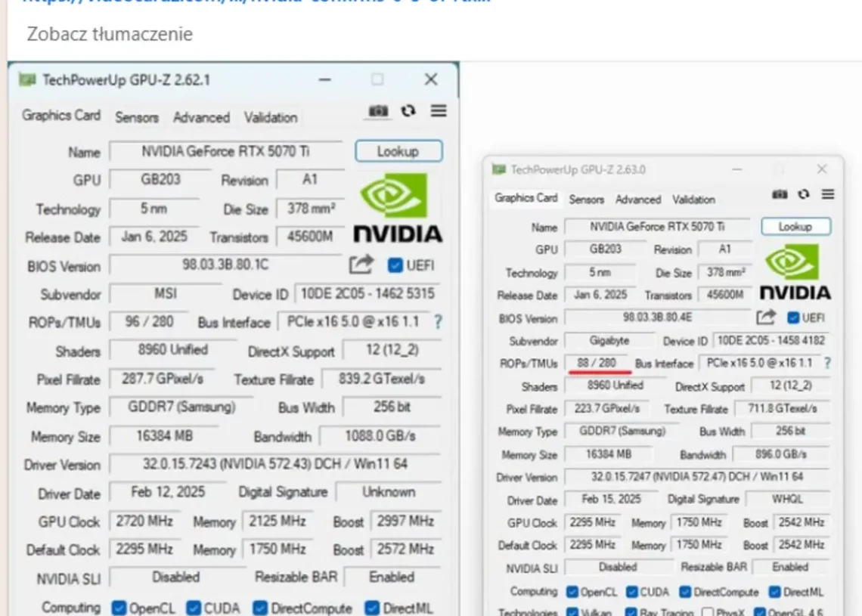862x616 pixels.
Task: Click the Device ID '10DE 2C05 - 1458 4182'
Action: pos(771,341)
